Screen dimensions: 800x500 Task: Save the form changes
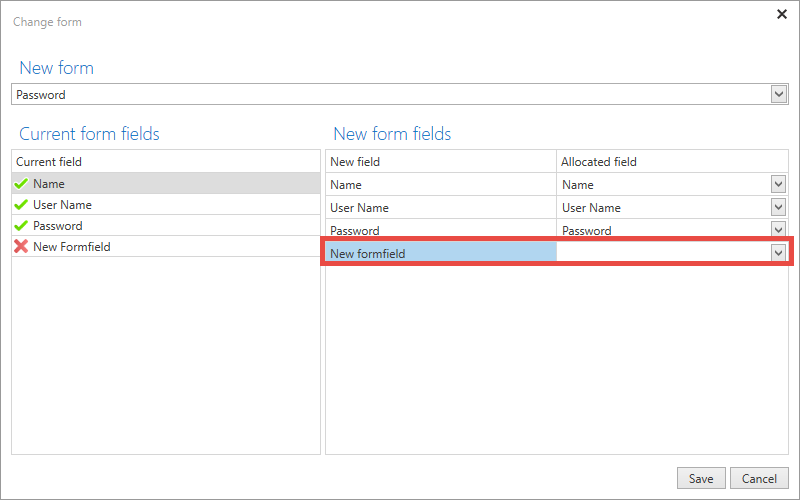(x=701, y=479)
